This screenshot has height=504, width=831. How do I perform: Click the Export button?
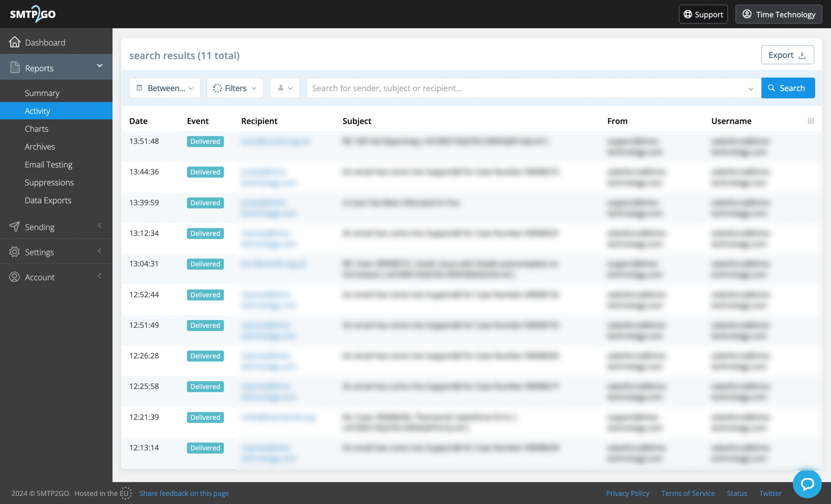pos(787,55)
